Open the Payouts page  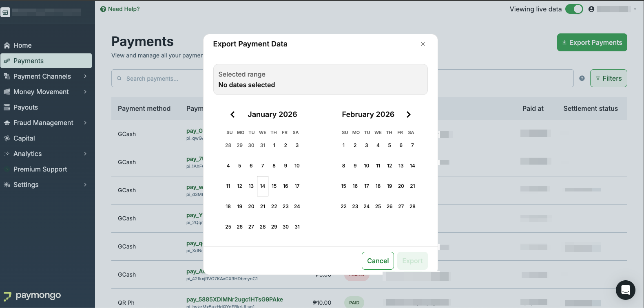[46, 107]
